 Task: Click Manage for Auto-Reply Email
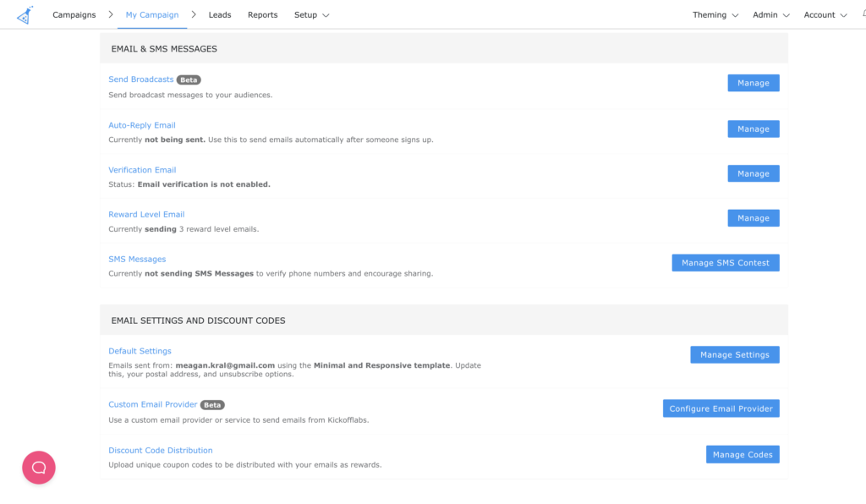pos(754,129)
